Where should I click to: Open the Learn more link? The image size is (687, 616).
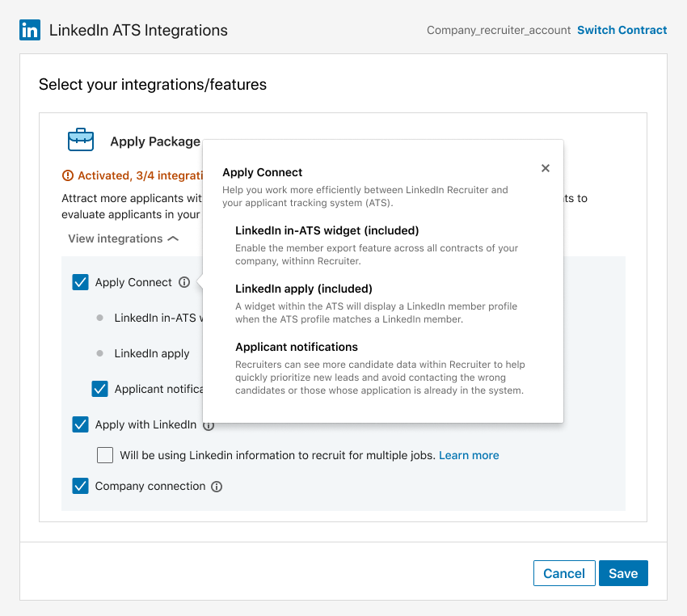click(469, 455)
